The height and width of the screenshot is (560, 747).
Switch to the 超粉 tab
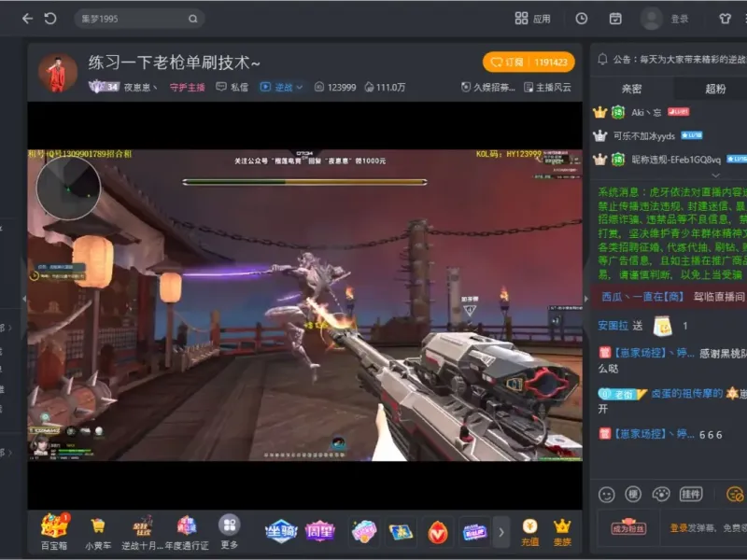[715, 89]
